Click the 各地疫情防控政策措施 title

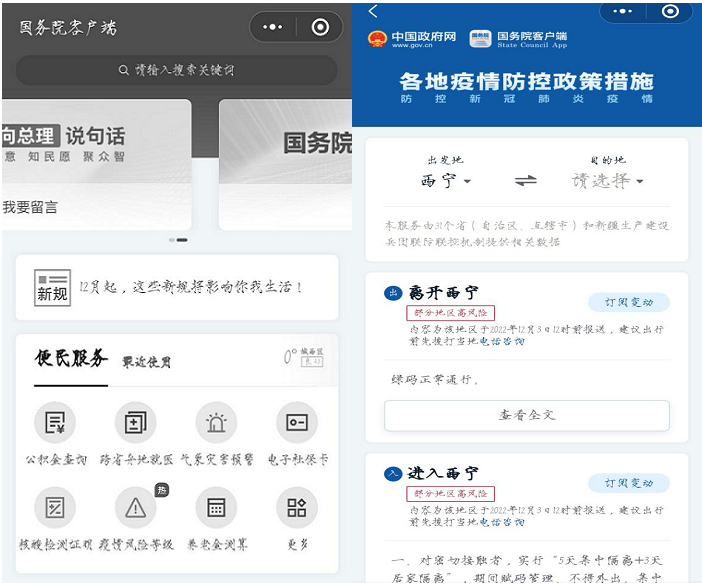pyautogui.click(x=526, y=81)
